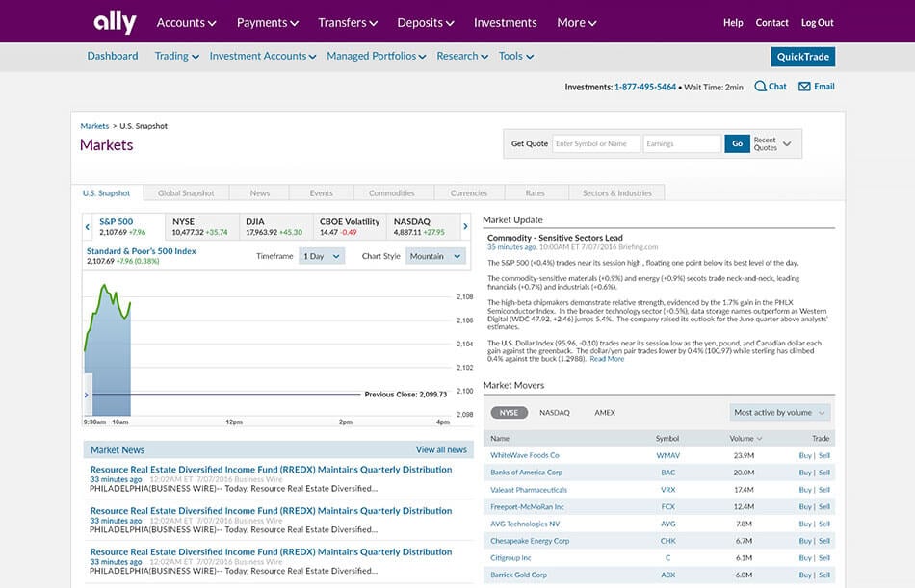Screen dimensions: 915x588
Task: Click Sell for AVG Technologies NV
Action: pyautogui.click(x=823, y=524)
